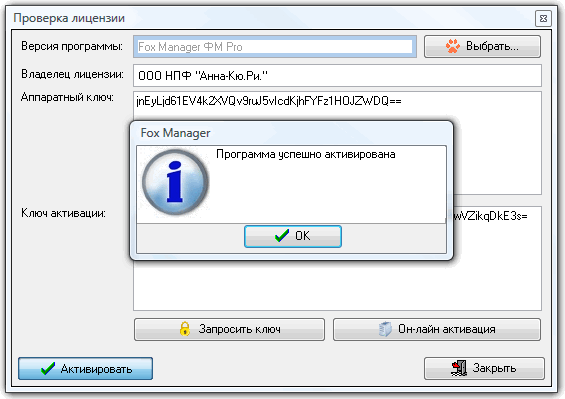This screenshot has width=565, height=399.
Task: Request a key with Запросить ключ
Action: [x=229, y=329]
